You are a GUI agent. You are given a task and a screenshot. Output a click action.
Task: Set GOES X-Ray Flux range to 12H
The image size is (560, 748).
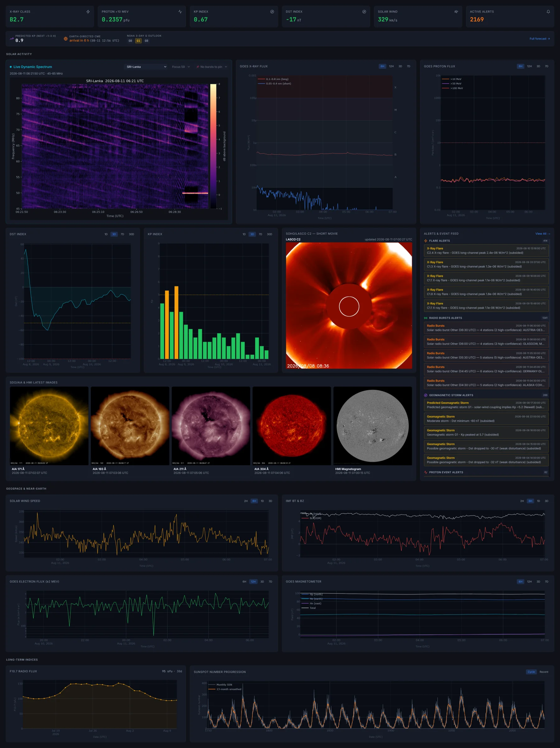[x=391, y=66]
